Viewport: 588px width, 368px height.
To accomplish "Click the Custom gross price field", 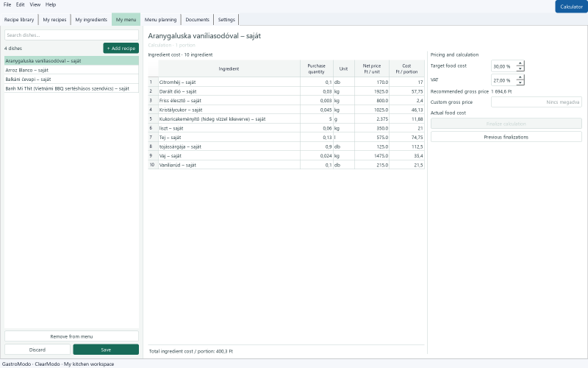I will tap(537, 102).
